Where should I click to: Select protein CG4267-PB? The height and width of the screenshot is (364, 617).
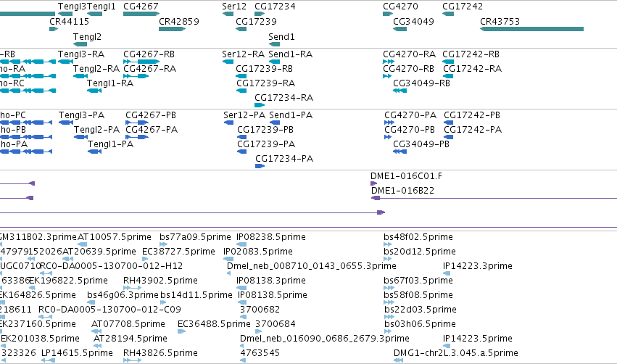tap(151, 115)
